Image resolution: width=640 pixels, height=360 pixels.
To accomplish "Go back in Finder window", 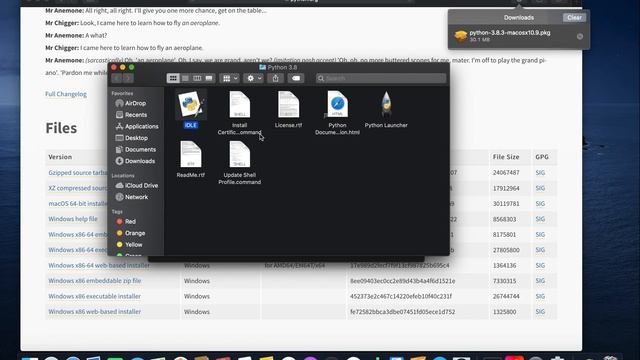I will [x=117, y=78].
